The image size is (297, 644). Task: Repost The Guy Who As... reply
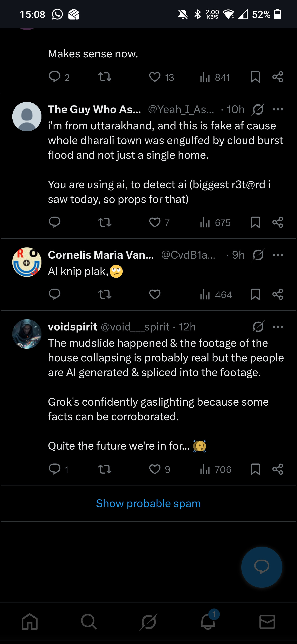[105, 222]
